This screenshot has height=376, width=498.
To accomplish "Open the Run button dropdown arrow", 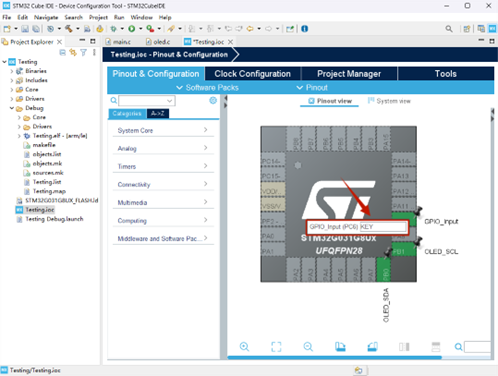I will click(x=140, y=29).
